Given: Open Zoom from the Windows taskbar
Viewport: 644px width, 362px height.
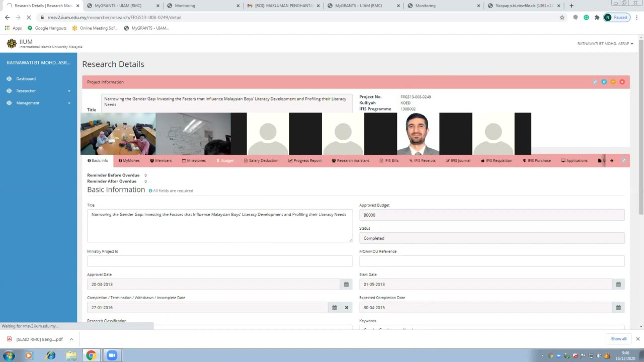Looking at the screenshot, I should (112, 355).
